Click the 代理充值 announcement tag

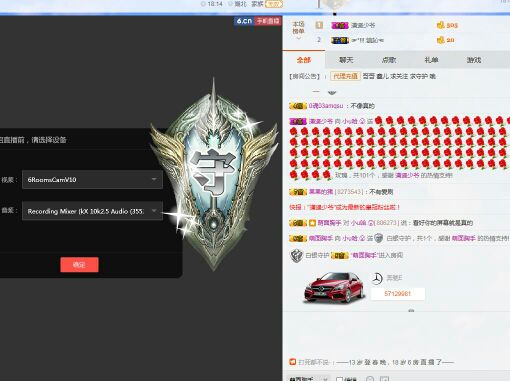[345, 76]
